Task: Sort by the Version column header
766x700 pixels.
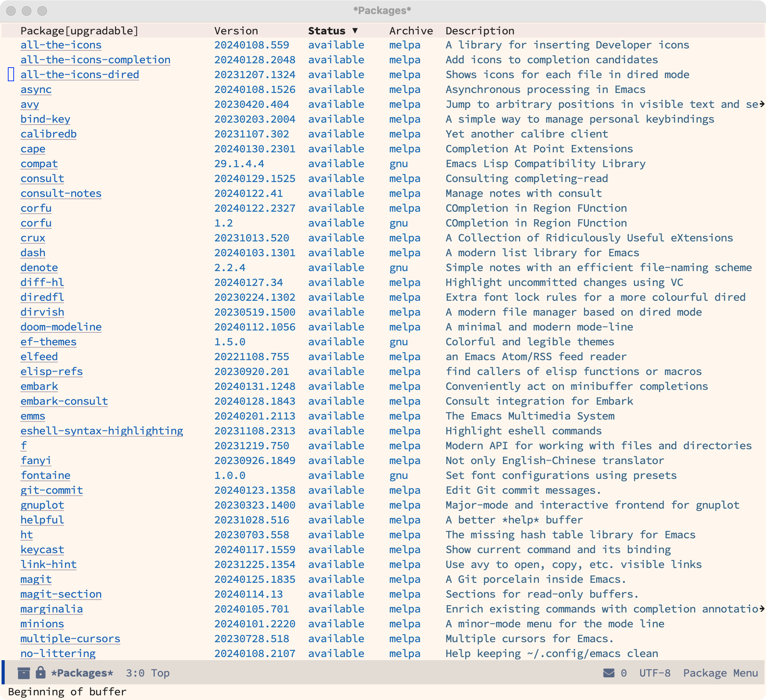Action: point(236,30)
